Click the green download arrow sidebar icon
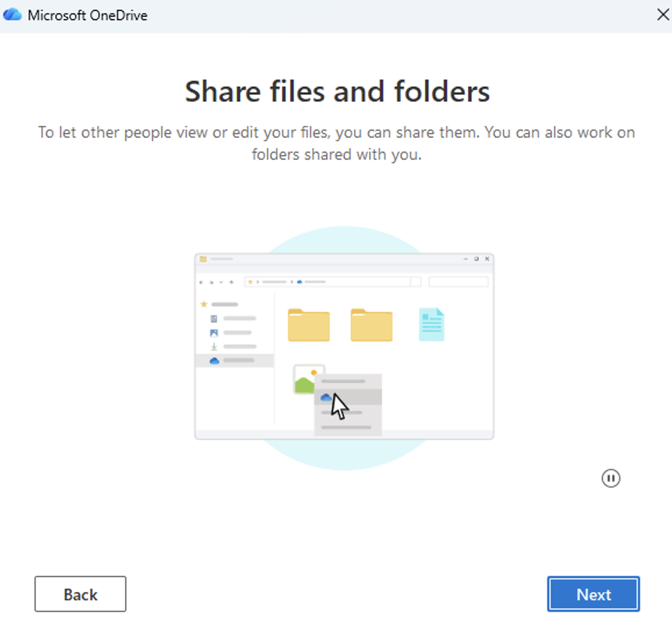This screenshot has height=643, width=672. (x=214, y=346)
